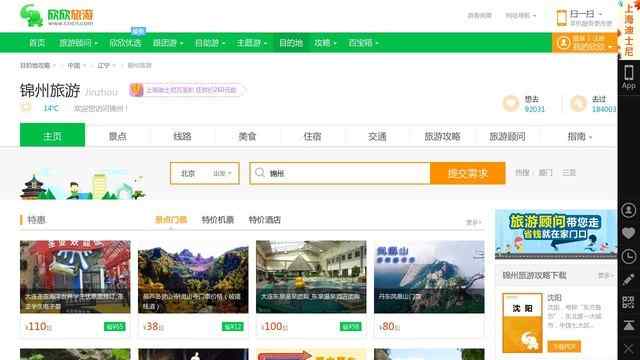Click the 更多 link in 特惠 section

click(x=473, y=222)
